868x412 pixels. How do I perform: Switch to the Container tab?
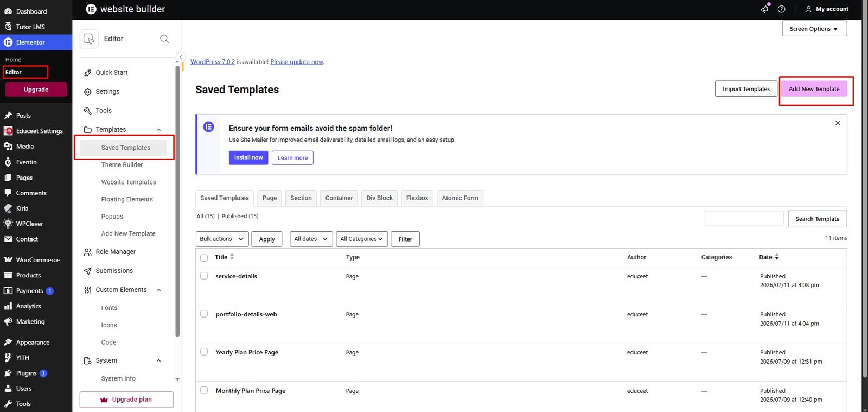pyautogui.click(x=339, y=198)
